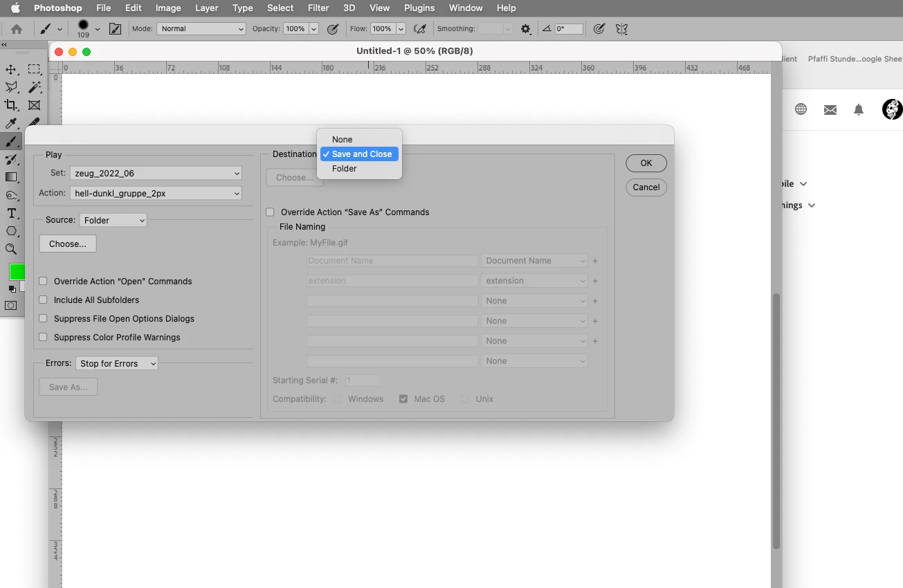This screenshot has width=903, height=588.
Task: Click the notification bell in browser window
Action: coord(859,109)
